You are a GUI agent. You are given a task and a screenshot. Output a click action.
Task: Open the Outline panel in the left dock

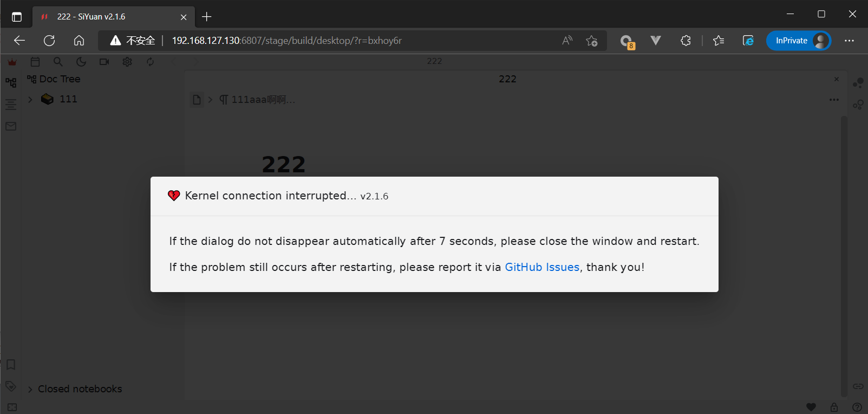point(11,105)
